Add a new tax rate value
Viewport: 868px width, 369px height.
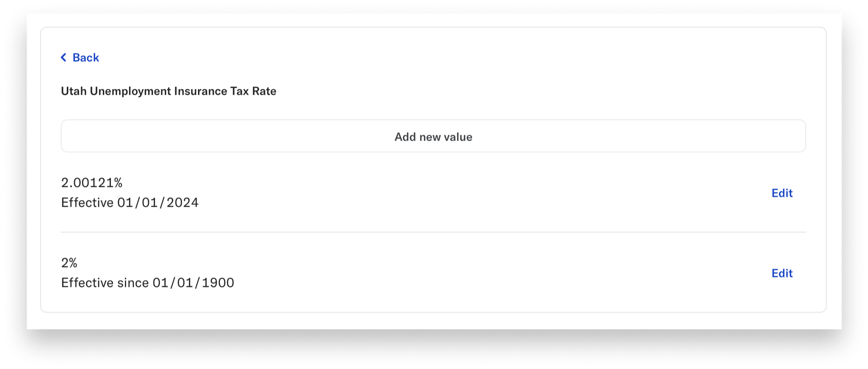click(x=433, y=136)
